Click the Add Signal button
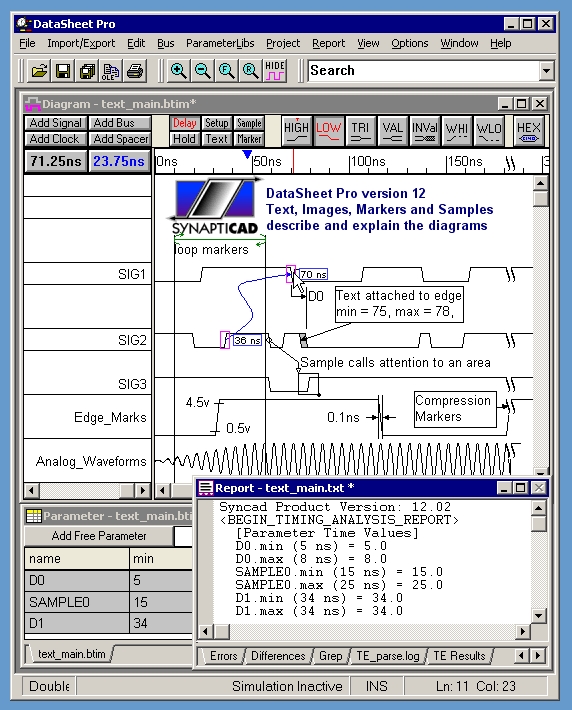572x710 pixels. click(x=56, y=123)
